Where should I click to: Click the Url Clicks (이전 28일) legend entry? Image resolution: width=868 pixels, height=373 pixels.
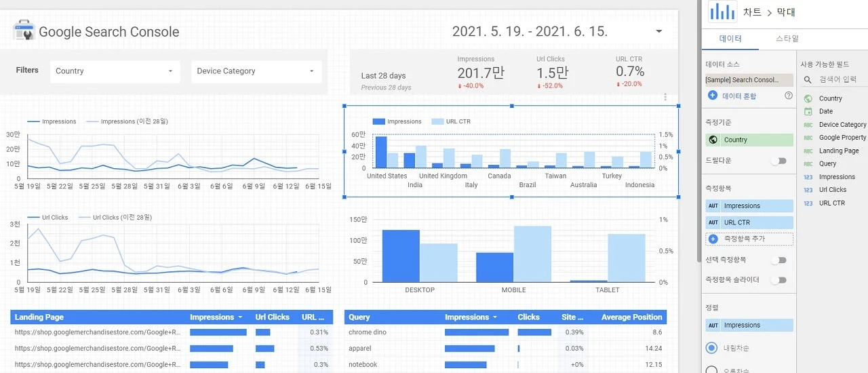115,218
